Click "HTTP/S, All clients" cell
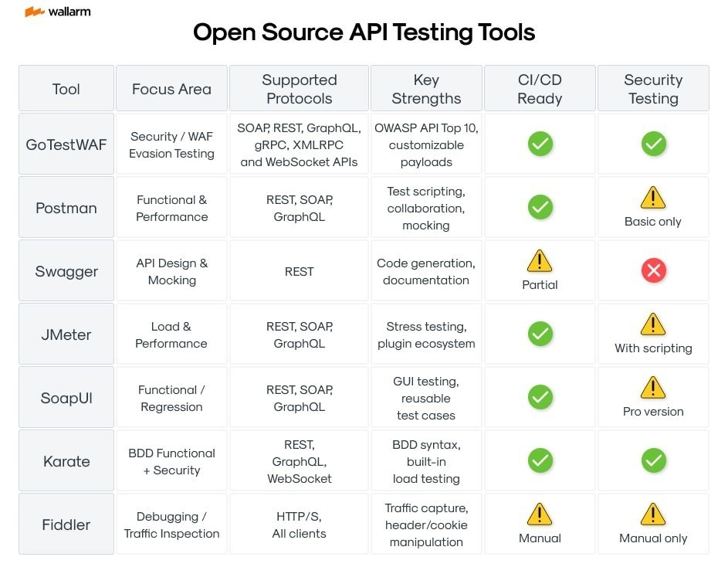Viewport: 728px width, 567px height. pyautogui.click(x=299, y=525)
